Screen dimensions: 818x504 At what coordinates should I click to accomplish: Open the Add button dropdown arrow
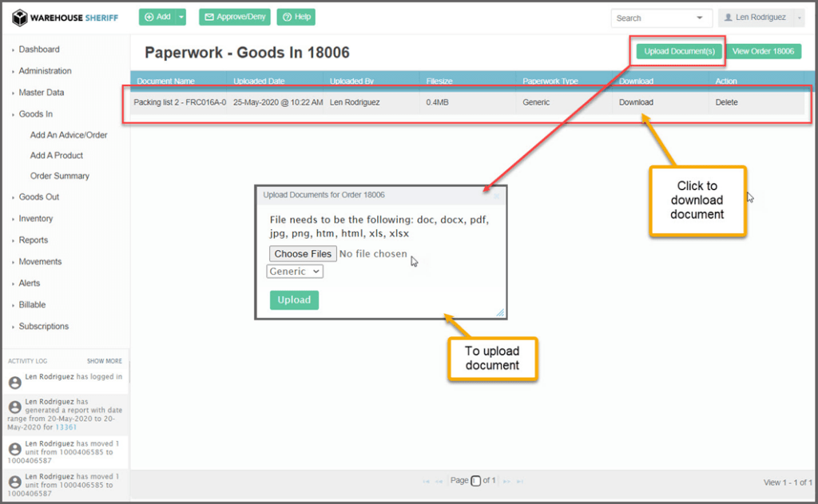click(182, 17)
